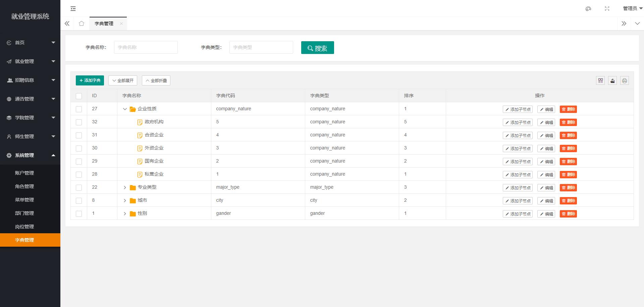Open tab operations dropdown chevron
Screen dimensions: 644x307
[x=637, y=23]
